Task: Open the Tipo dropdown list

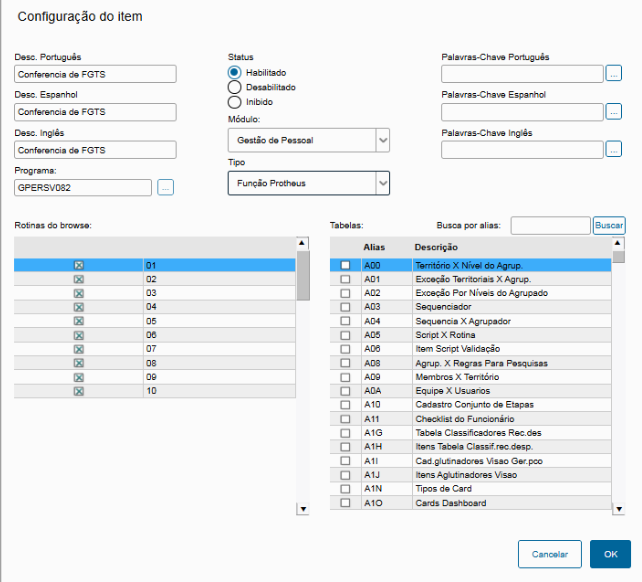Action: [382, 183]
